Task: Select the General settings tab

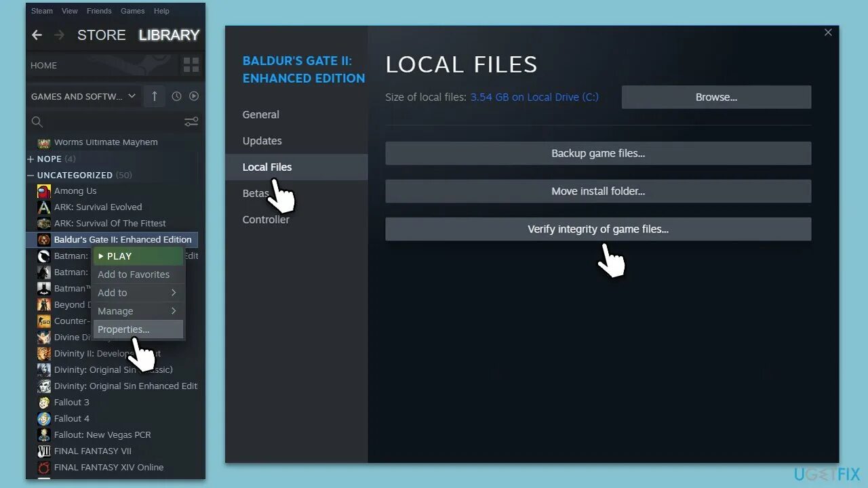Action: pos(260,115)
